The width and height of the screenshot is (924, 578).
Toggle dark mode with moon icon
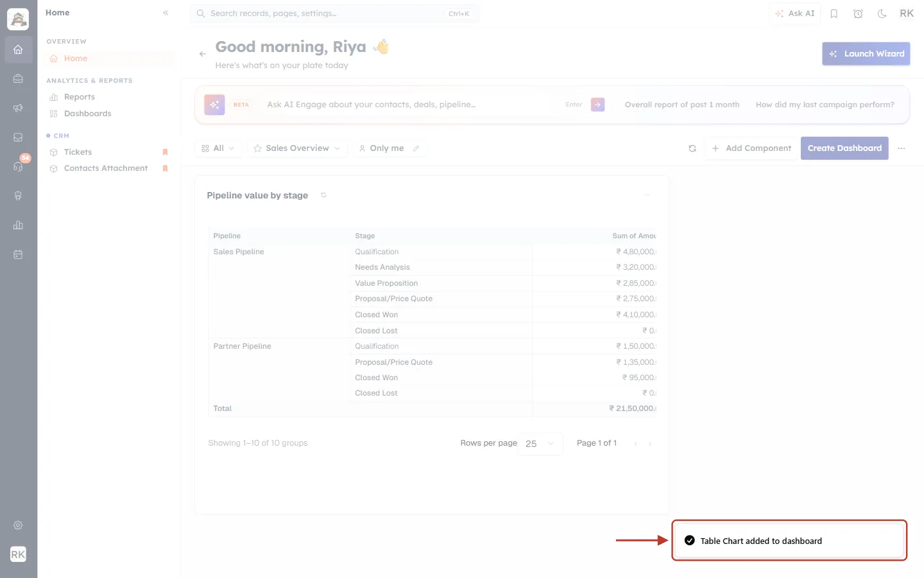coord(882,13)
